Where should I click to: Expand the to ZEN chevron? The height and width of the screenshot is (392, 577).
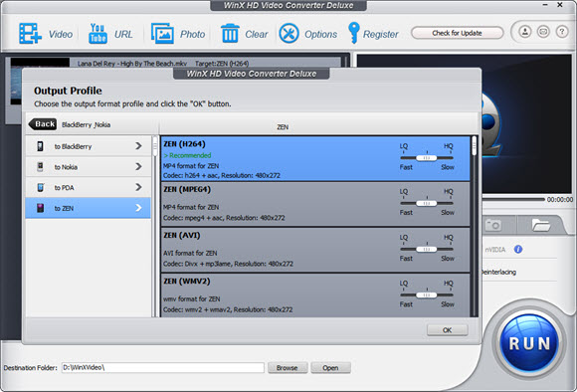coord(138,208)
